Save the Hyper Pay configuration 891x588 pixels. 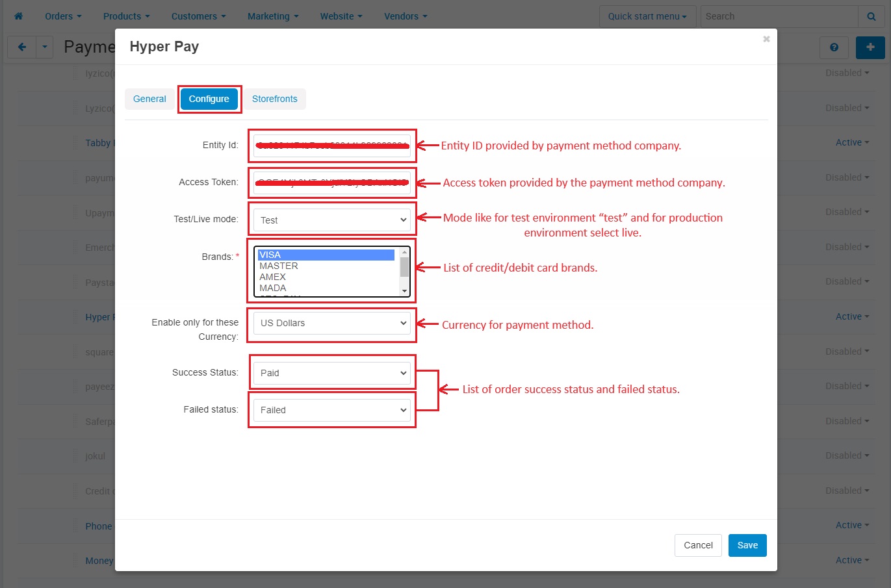[747, 545]
